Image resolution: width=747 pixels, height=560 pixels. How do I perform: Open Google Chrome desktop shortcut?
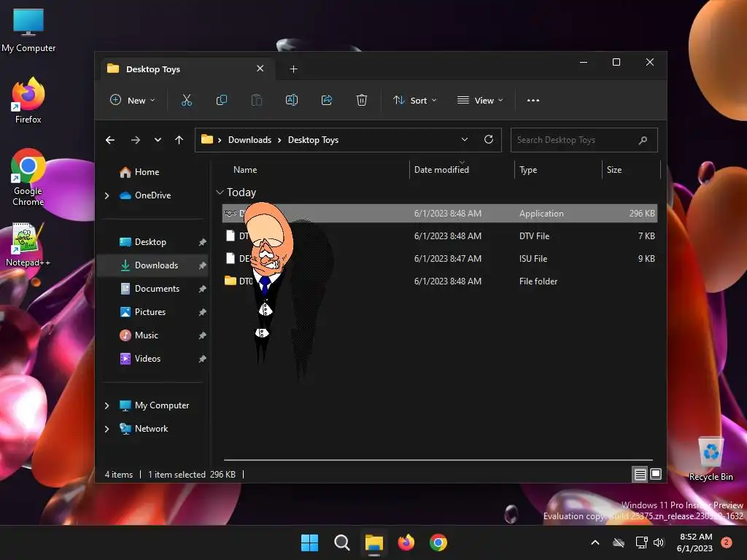coord(28,177)
